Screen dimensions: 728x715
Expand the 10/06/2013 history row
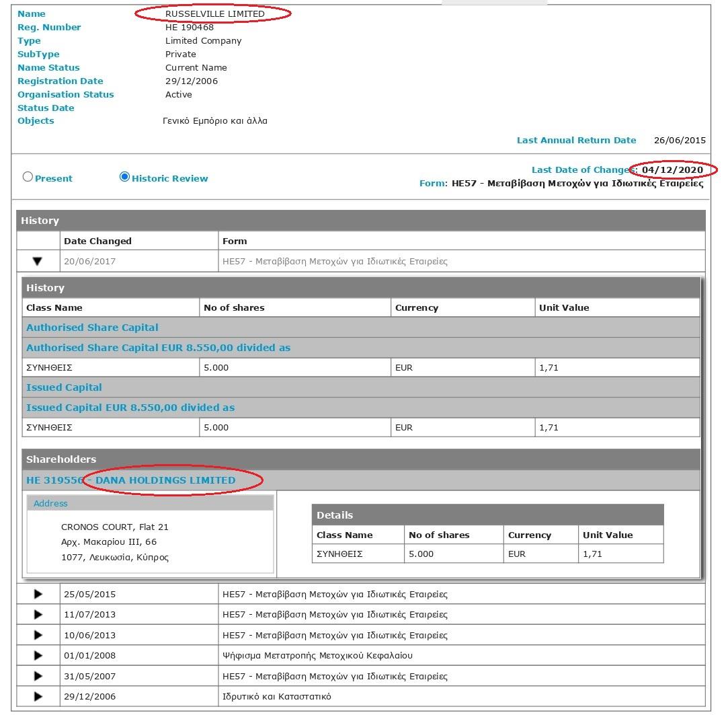coord(38,636)
